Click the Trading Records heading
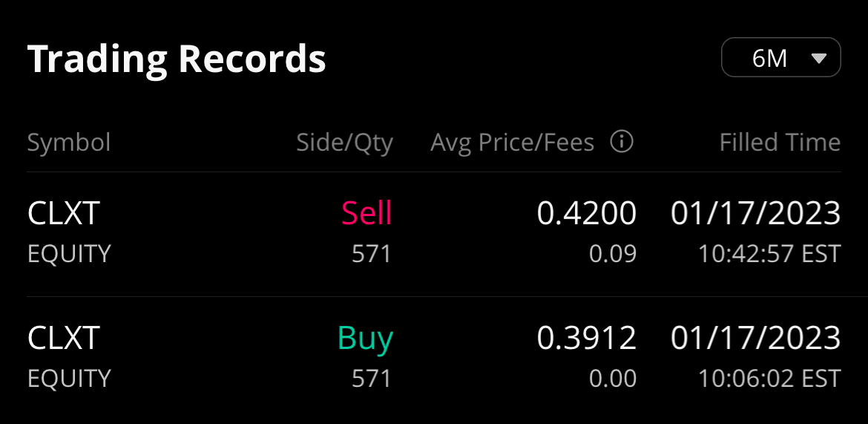Image resolution: width=868 pixels, height=424 pixels. click(177, 59)
